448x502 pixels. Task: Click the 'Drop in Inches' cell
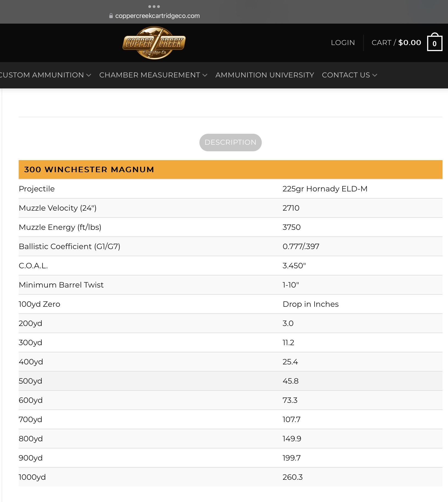[x=311, y=304]
